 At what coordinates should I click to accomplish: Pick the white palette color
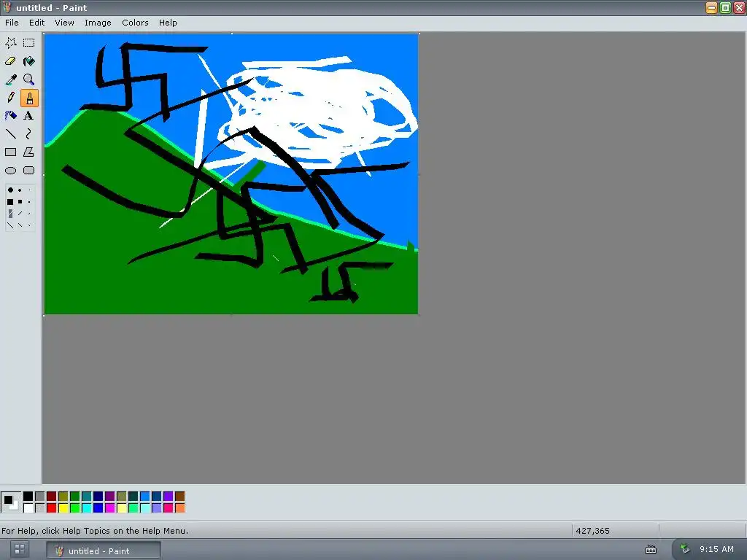(x=28, y=508)
